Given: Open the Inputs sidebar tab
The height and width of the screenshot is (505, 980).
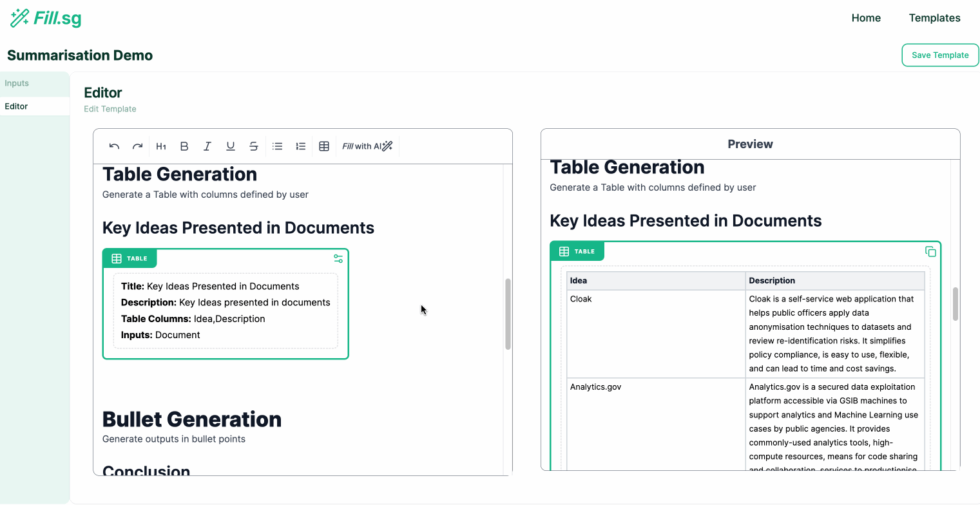Looking at the screenshot, I should click(x=17, y=83).
